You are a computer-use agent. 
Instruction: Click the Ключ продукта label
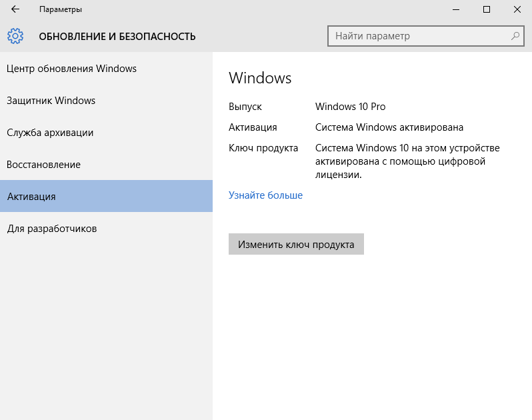pyautogui.click(x=263, y=148)
